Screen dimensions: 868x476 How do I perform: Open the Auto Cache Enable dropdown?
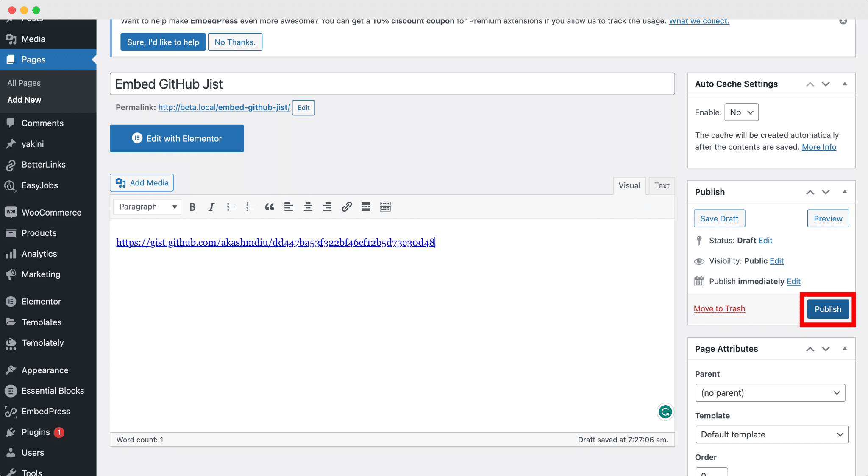coord(741,112)
